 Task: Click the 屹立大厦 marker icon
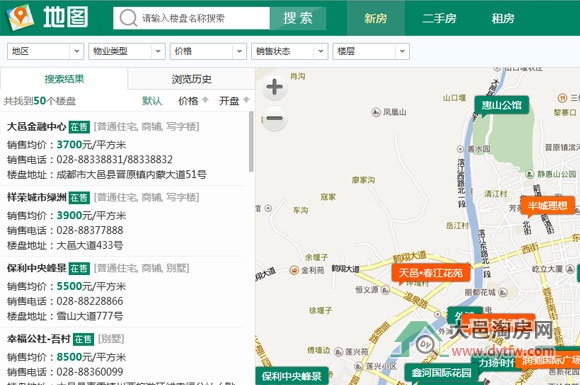pyautogui.click(x=570, y=269)
